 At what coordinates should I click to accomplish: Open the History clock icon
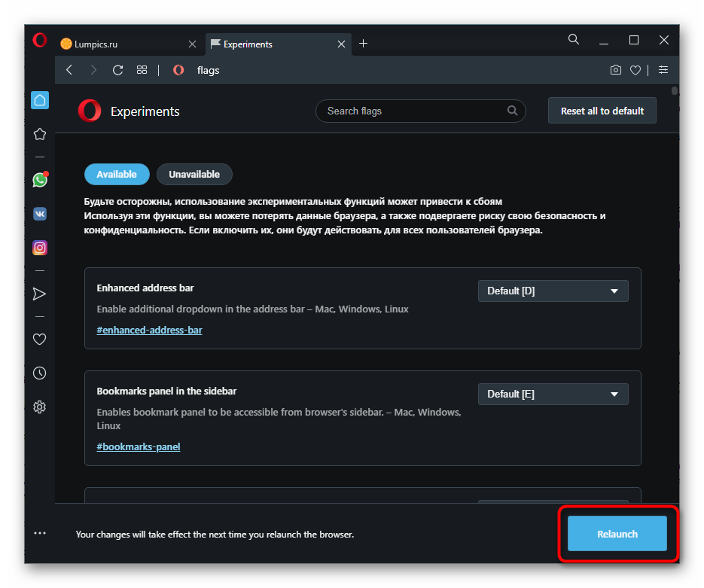point(40,373)
